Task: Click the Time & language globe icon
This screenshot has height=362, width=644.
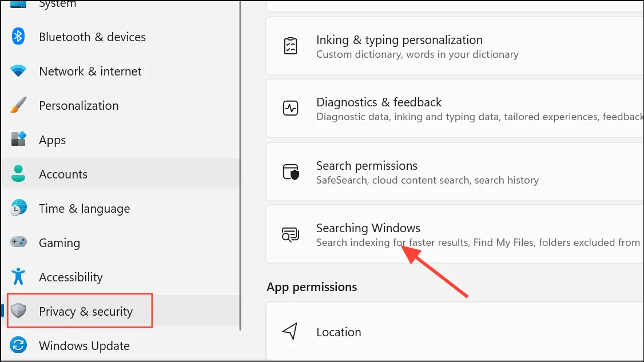Action: click(x=18, y=208)
